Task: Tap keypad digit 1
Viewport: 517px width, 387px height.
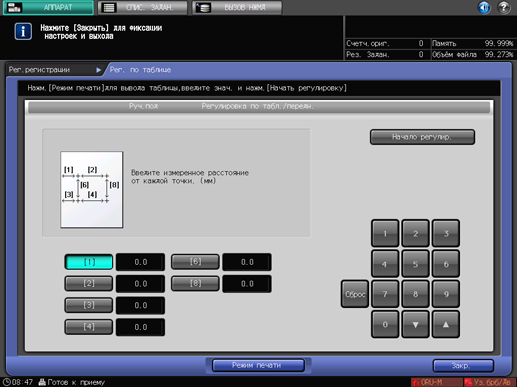Action: point(385,233)
